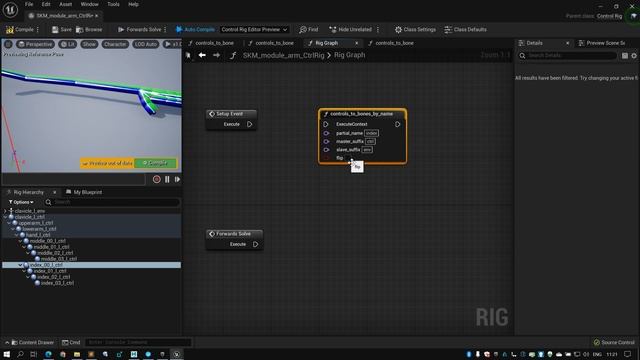640x360 pixels.
Task: Edit the master_suffix value field
Action: coord(370,141)
